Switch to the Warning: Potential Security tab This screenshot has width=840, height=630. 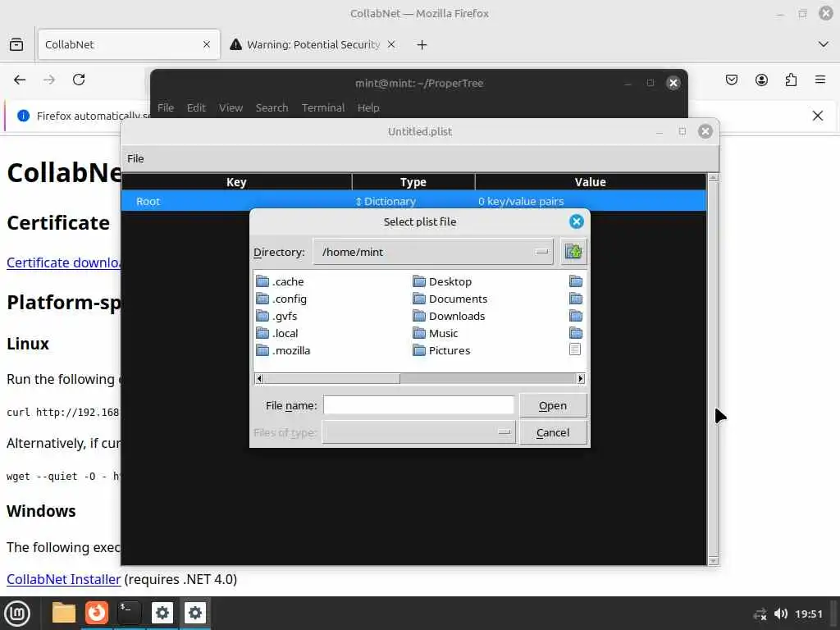(313, 44)
